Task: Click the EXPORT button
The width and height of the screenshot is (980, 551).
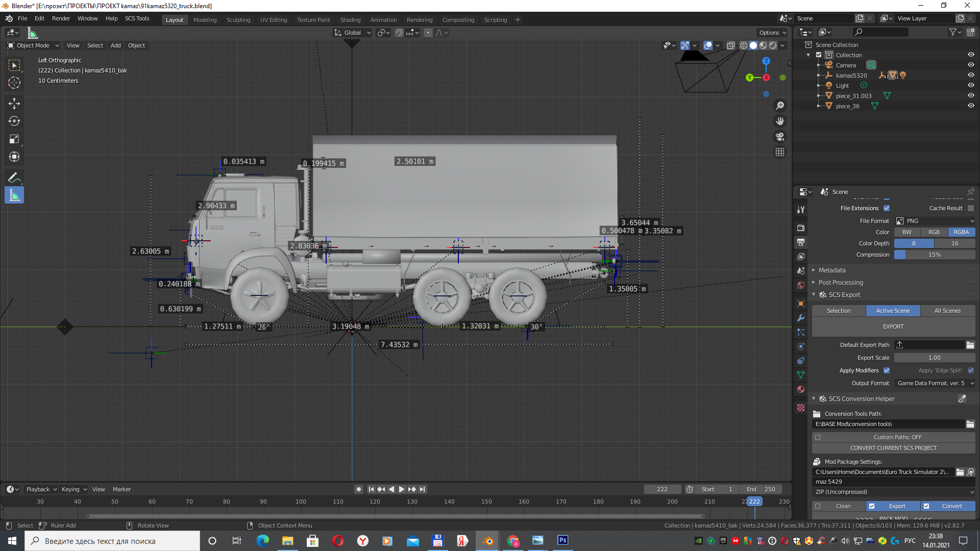Action: (893, 327)
